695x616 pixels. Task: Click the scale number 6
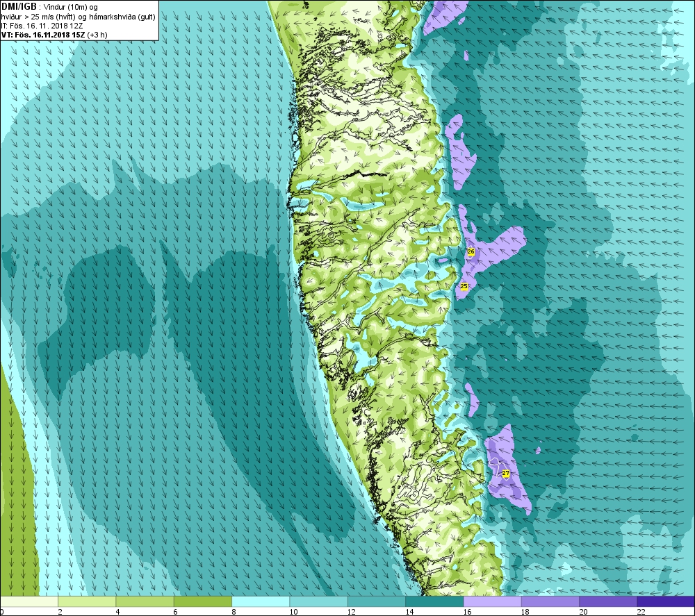[176, 612]
